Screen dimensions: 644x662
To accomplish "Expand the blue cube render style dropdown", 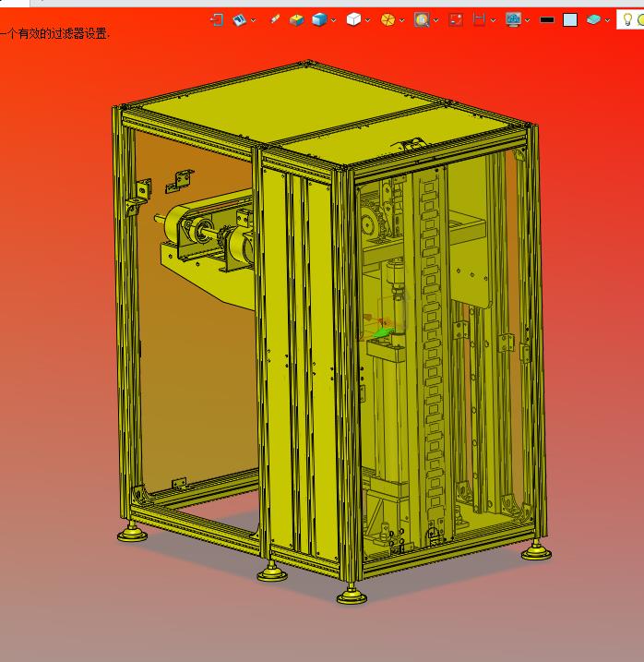I will click(333, 19).
